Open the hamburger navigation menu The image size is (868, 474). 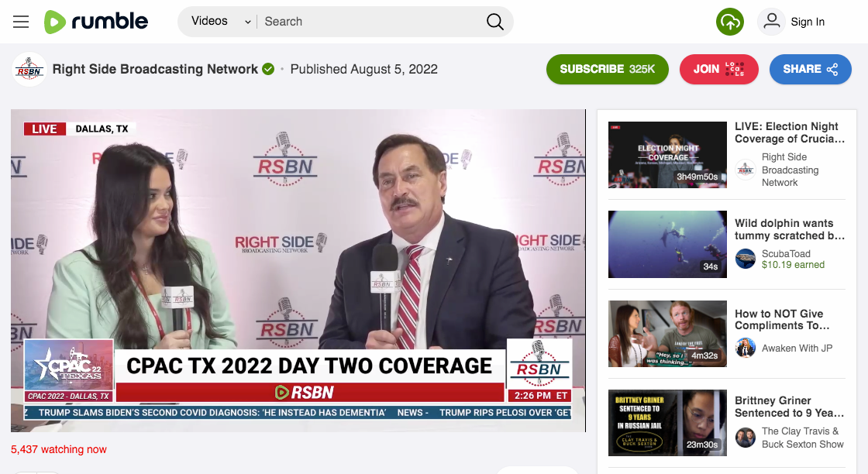(x=21, y=22)
